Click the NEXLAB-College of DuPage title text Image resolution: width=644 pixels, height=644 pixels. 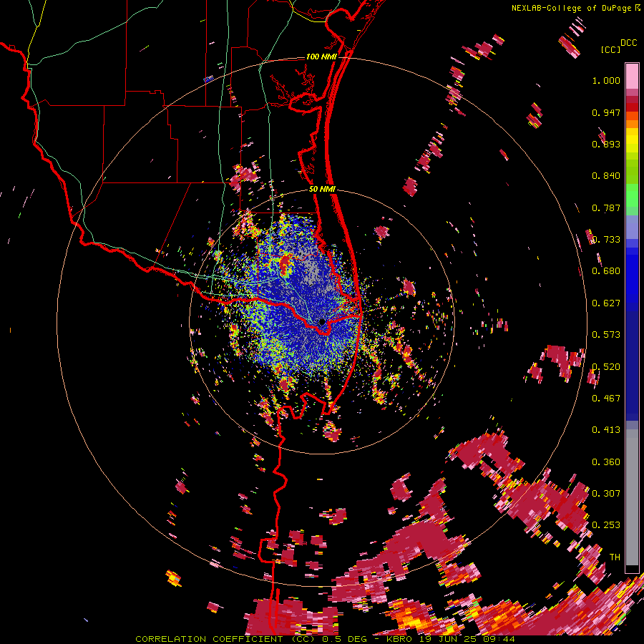(x=571, y=8)
